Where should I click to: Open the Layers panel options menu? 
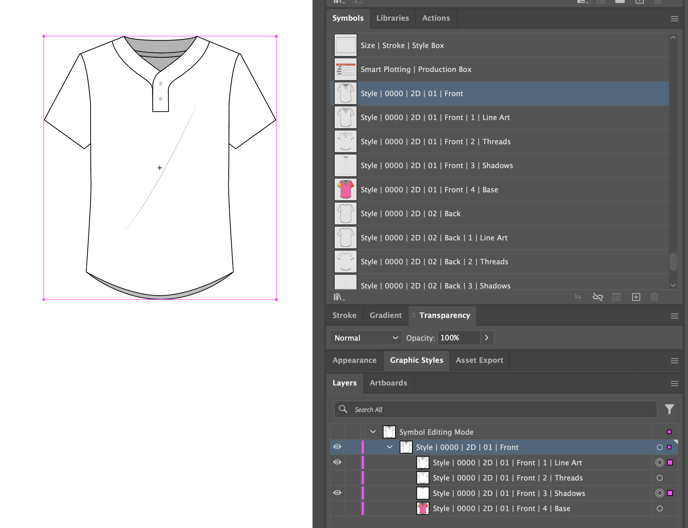(x=674, y=383)
